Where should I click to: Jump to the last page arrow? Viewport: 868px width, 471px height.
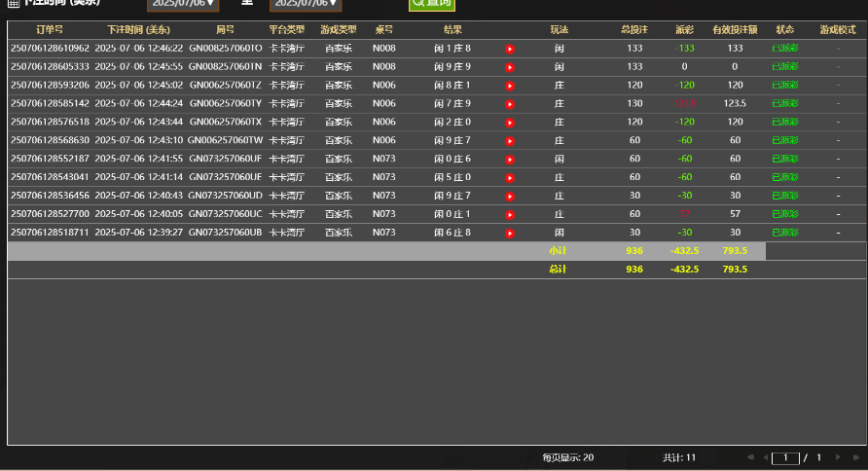pyautogui.click(x=856, y=457)
